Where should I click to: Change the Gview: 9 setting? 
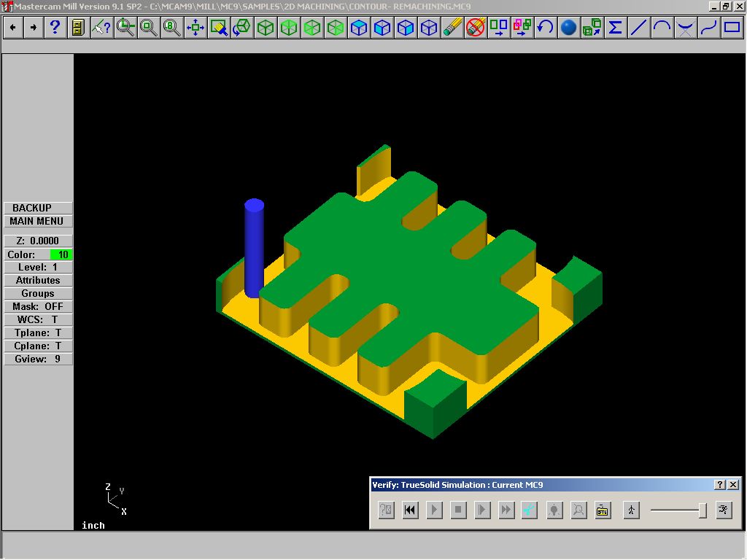[38, 359]
